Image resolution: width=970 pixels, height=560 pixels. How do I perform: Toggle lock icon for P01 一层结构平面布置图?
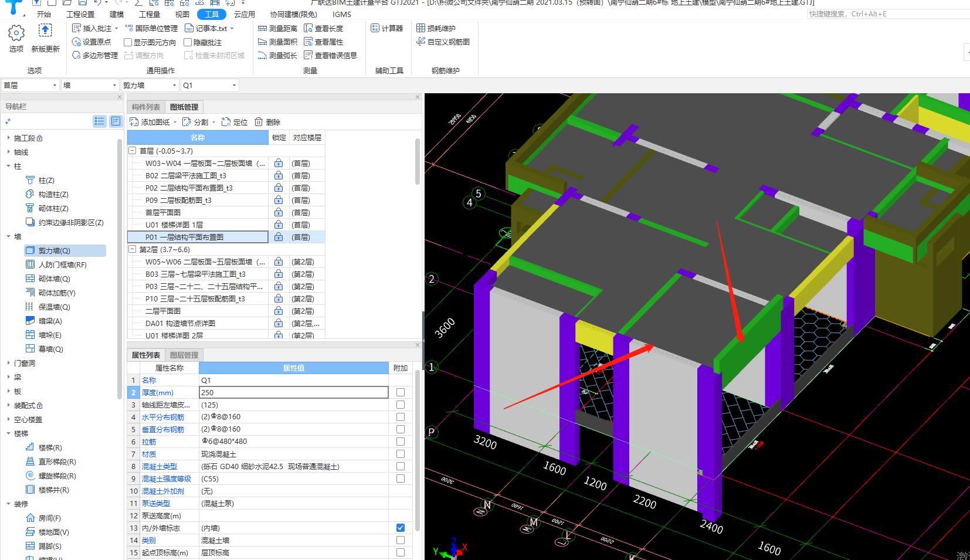coord(279,237)
